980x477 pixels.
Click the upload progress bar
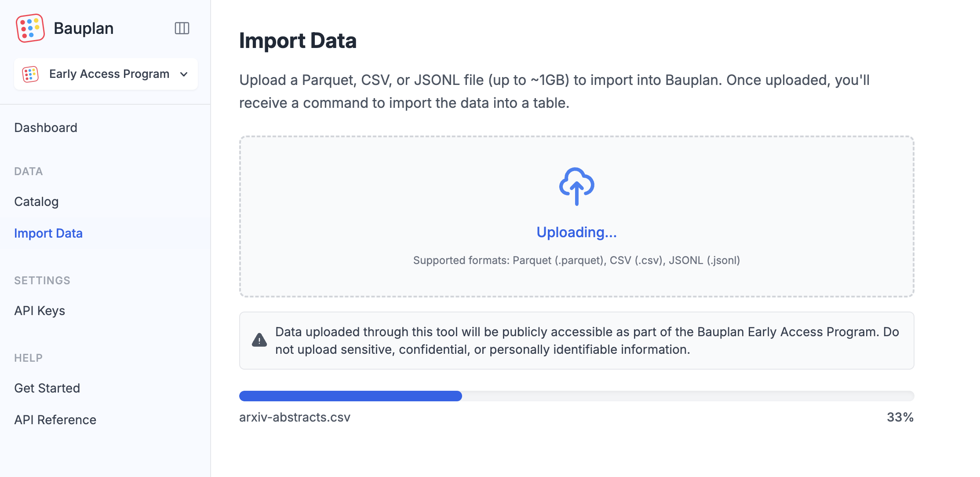pos(576,396)
